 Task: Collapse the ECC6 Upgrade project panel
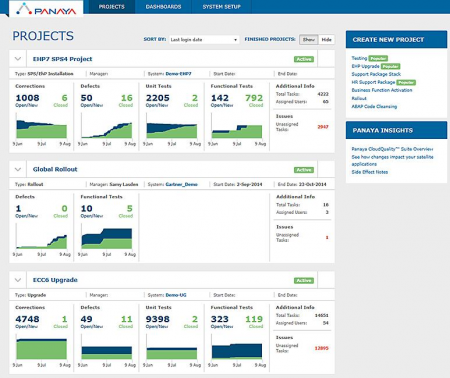[18, 280]
